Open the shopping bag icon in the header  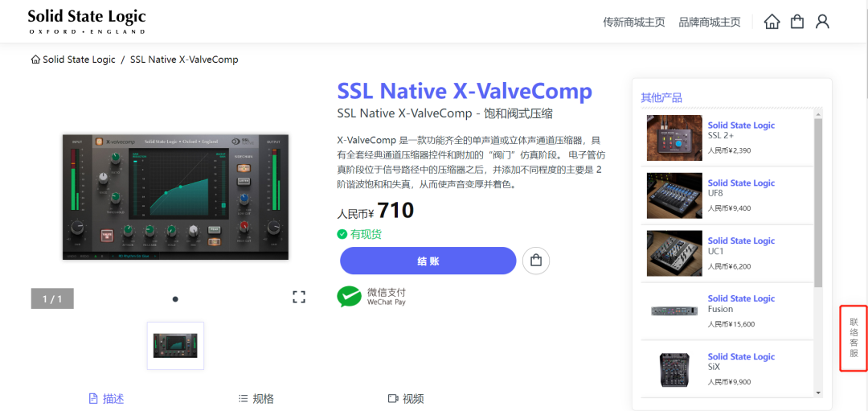point(797,22)
